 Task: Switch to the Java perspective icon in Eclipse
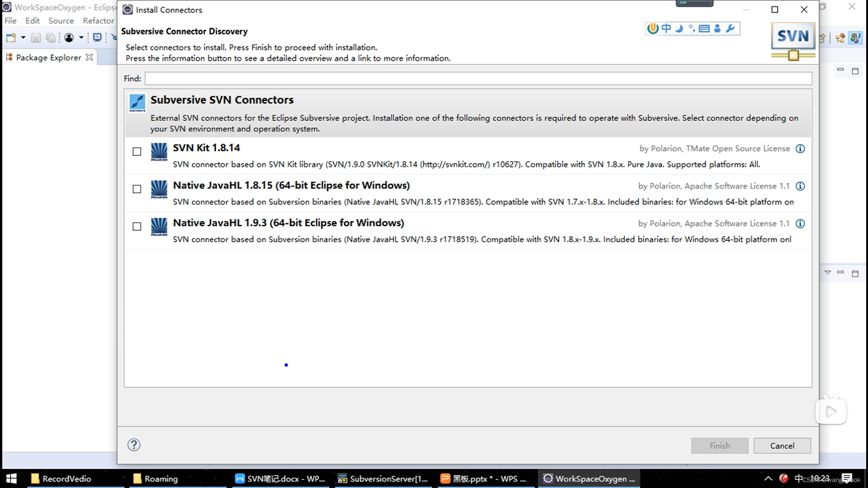click(x=855, y=38)
